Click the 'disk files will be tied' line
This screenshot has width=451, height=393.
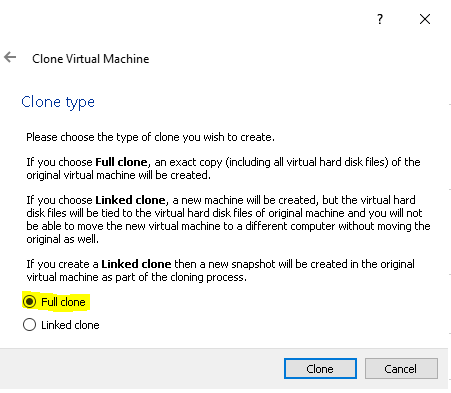224,213
